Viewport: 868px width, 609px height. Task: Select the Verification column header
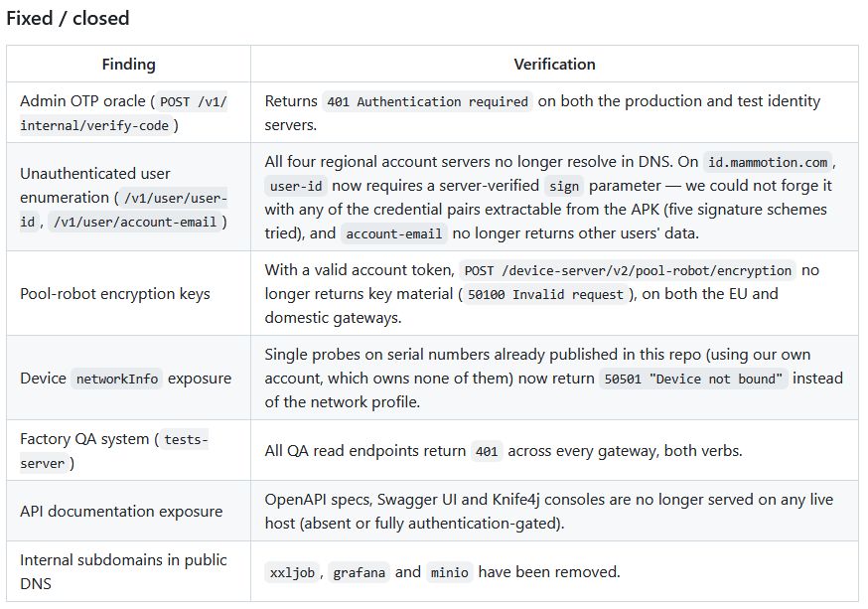[554, 65]
